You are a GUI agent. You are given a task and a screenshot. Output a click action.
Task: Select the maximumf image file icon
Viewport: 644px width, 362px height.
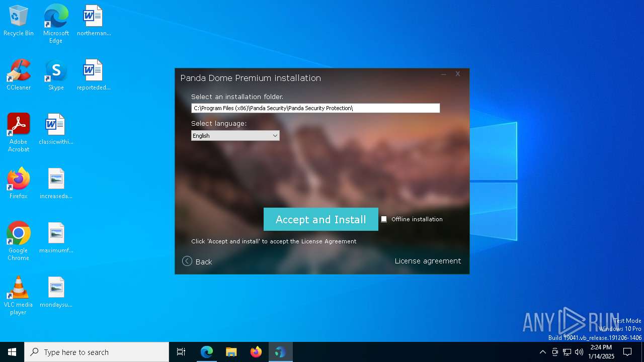[x=56, y=238]
